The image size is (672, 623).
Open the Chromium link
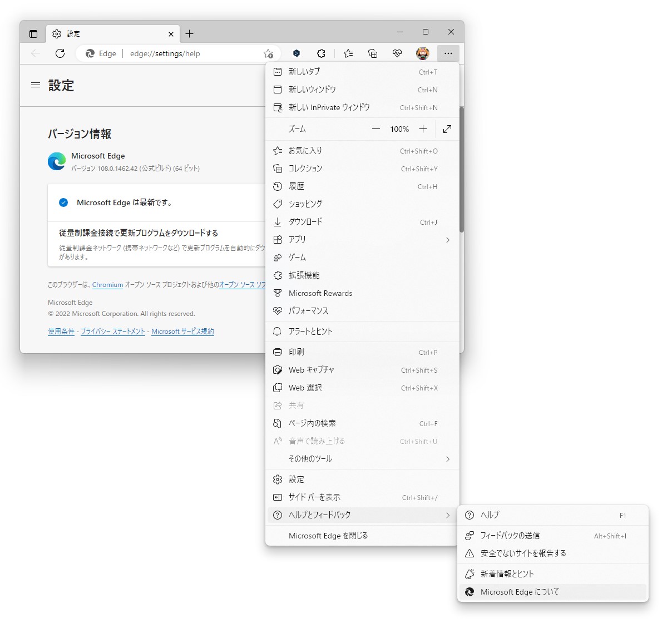pos(107,285)
